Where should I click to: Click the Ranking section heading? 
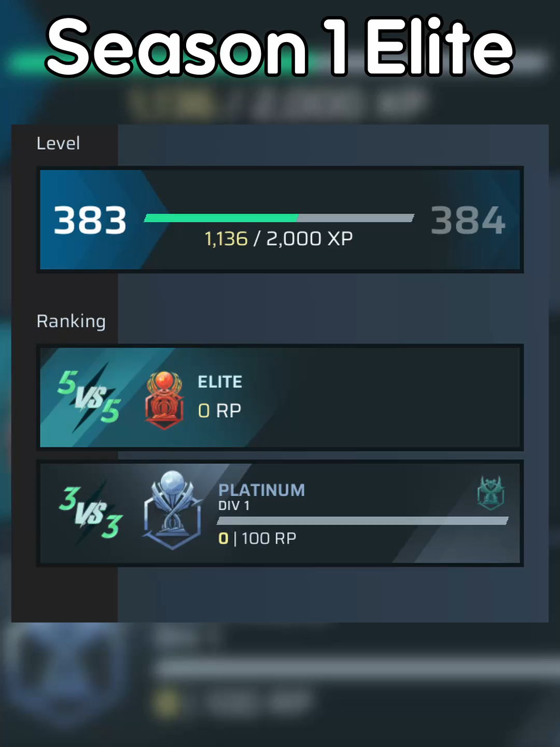coord(71,322)
